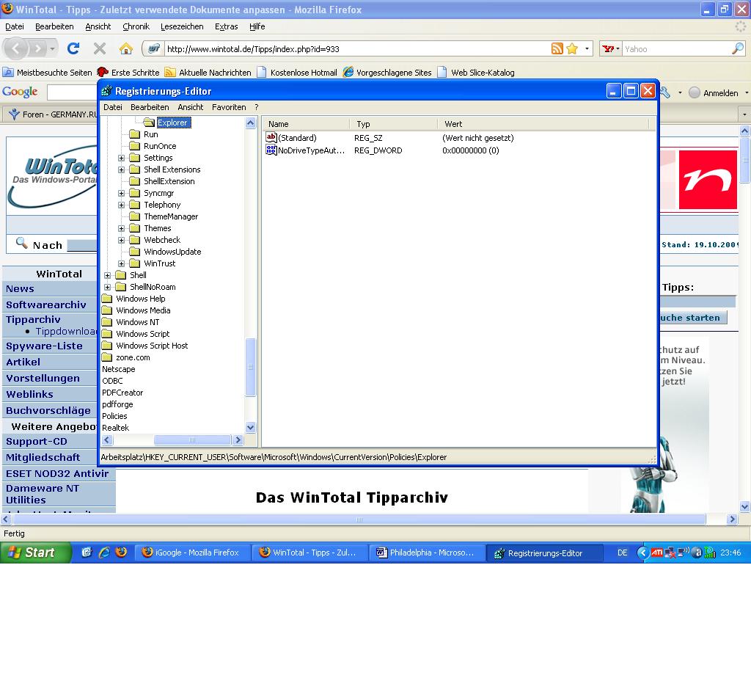Open Firefox Lesezeichen menu
Image resolution: width=751 pixels, height=700 pixels.
[182, 26]
